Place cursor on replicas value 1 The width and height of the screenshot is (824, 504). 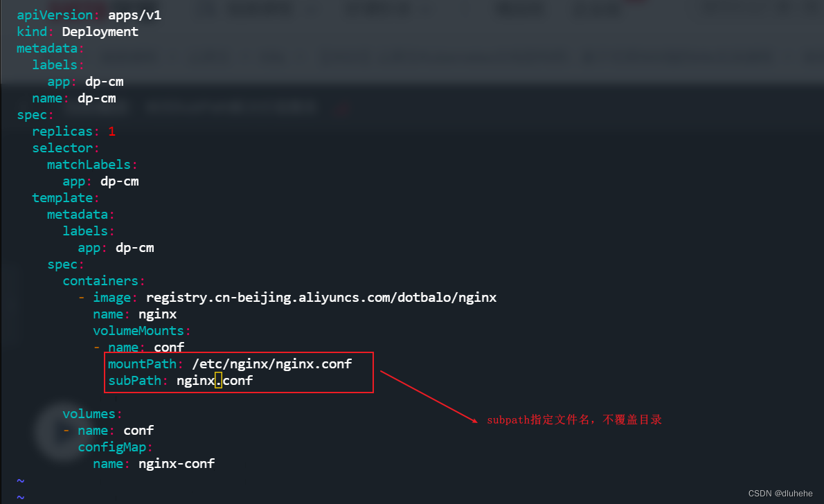tap(112, 132)
